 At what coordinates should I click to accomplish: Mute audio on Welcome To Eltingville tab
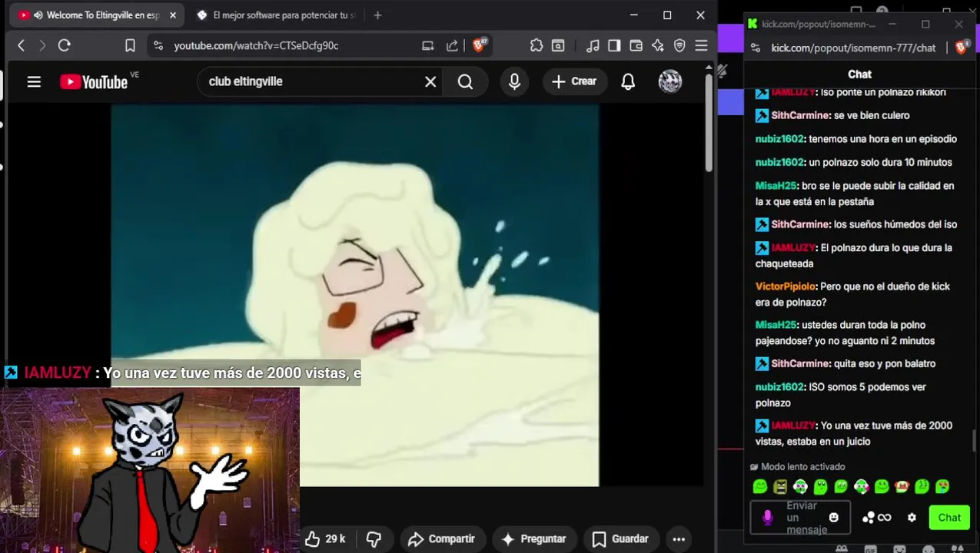(x=38, y=15)
